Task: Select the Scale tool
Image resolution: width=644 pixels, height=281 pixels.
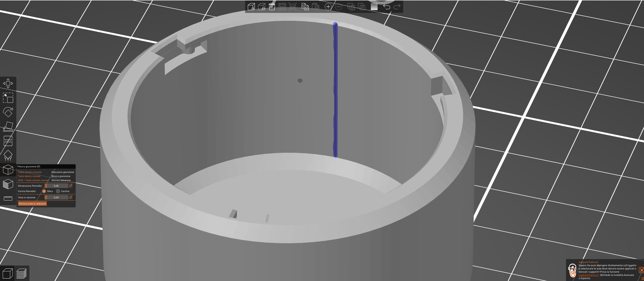Action: (8, 98)
